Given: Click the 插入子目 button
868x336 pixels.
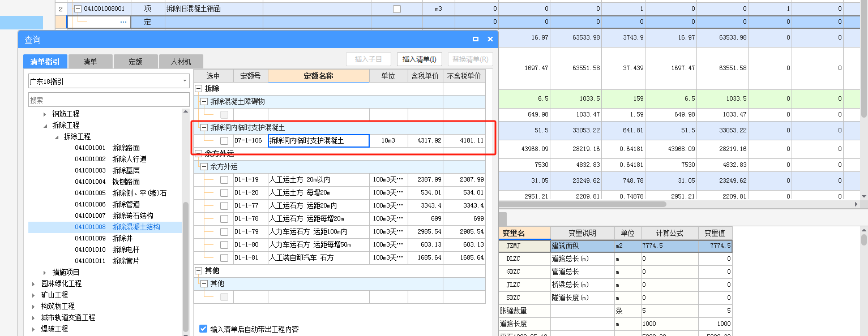Looking at the screenshot, I should 369,59.
